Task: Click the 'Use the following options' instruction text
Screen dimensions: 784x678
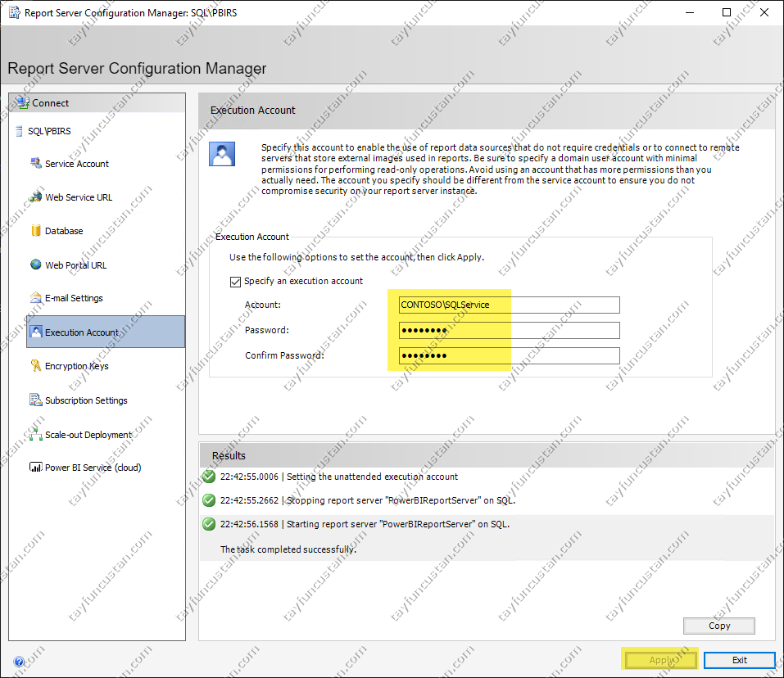Action: coord(356,257)
